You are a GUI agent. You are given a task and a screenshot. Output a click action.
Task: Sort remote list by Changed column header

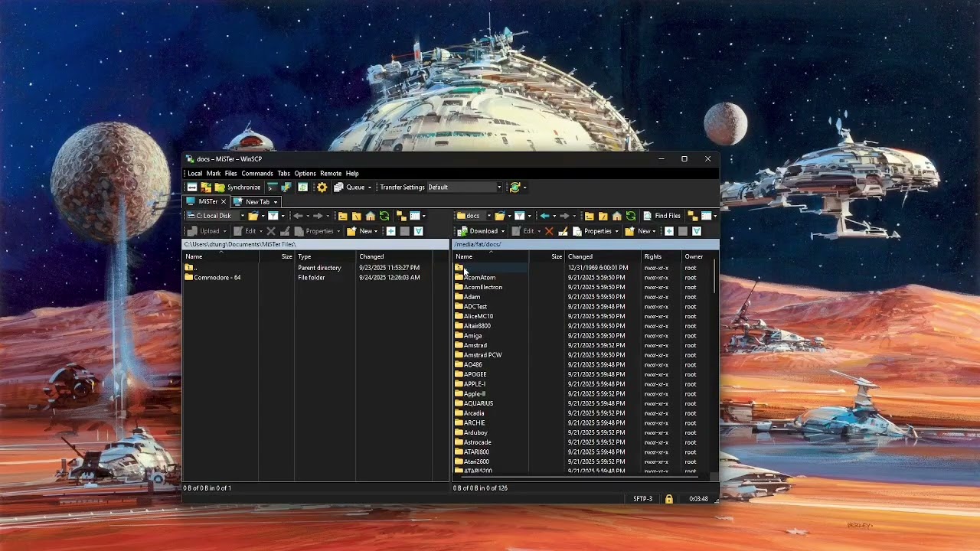point(603,256)
